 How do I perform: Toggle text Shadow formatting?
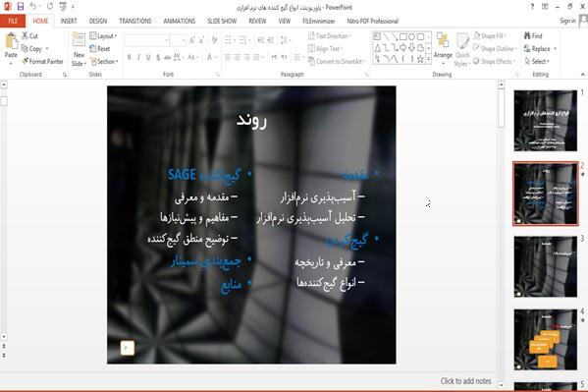(158, 57)
